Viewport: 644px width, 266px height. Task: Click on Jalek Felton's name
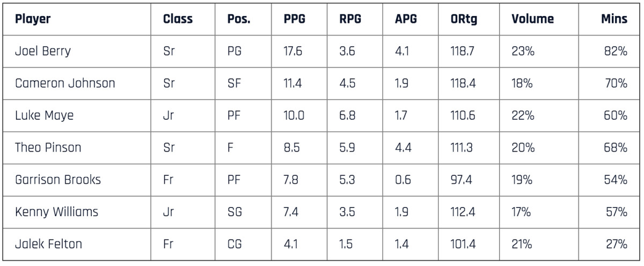pyautogui.click(x=48, y=244)
